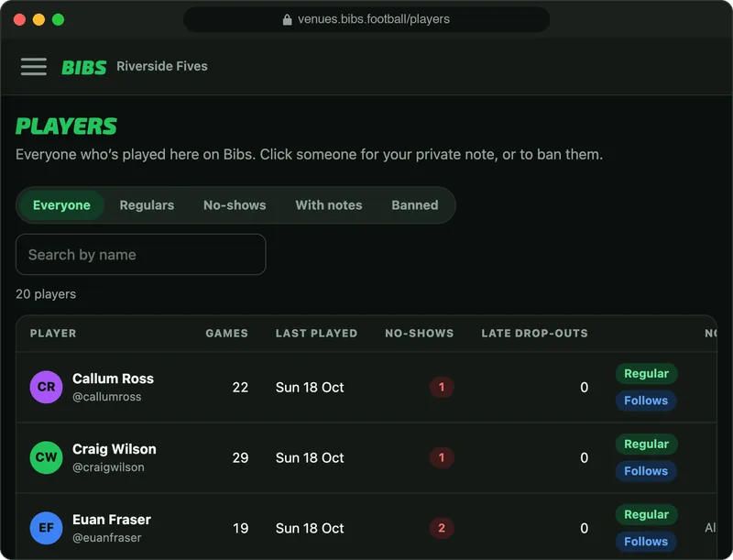Open Callum Ross CR avatar

point(47,387)
